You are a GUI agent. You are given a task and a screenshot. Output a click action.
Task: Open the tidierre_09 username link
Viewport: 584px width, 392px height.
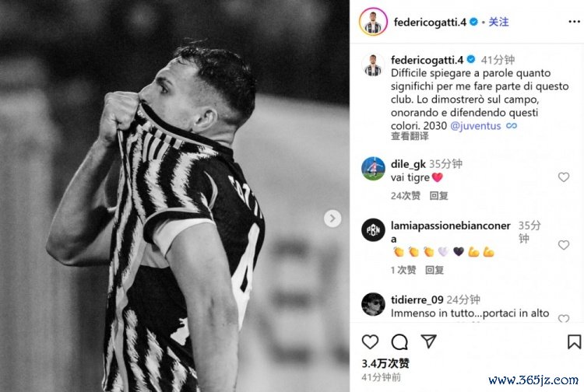point(417,299)
